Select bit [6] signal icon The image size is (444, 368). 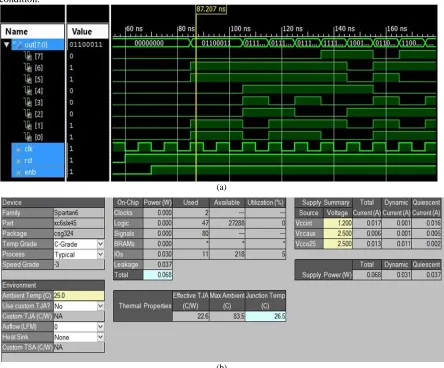click(28, 68)
